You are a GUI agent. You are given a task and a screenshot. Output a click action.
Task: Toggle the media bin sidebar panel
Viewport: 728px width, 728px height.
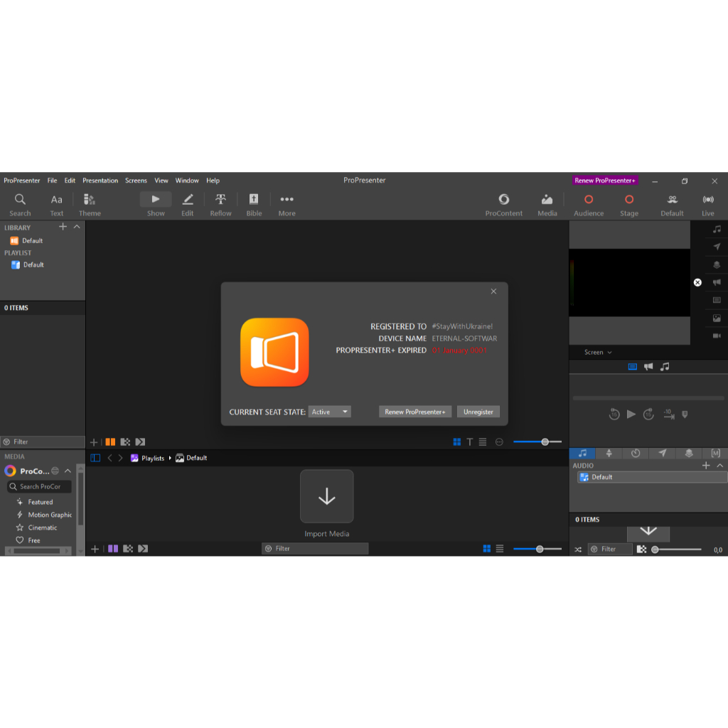(x=95, y=458)
